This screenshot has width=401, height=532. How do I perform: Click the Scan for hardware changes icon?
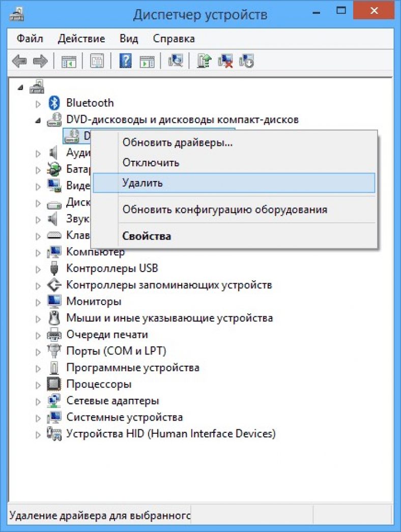[176, 61]
